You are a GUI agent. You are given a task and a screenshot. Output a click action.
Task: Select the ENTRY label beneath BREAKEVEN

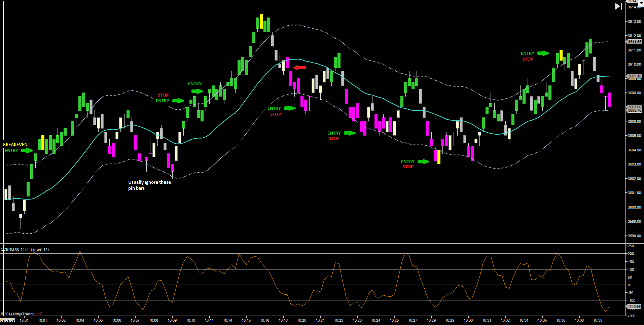pyautogui.click(x=11, y=151)
